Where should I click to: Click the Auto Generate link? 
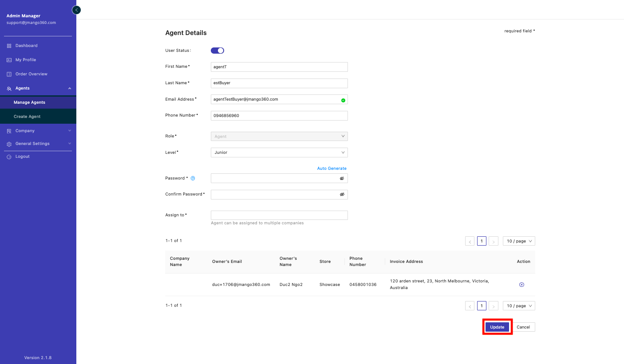click(x=332, y=168)
